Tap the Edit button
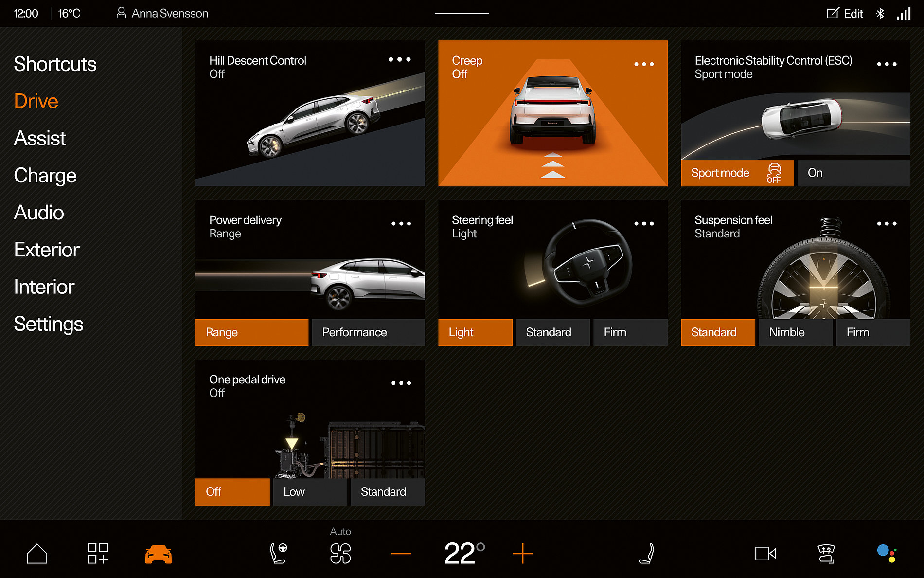 (x=845, y=13)
